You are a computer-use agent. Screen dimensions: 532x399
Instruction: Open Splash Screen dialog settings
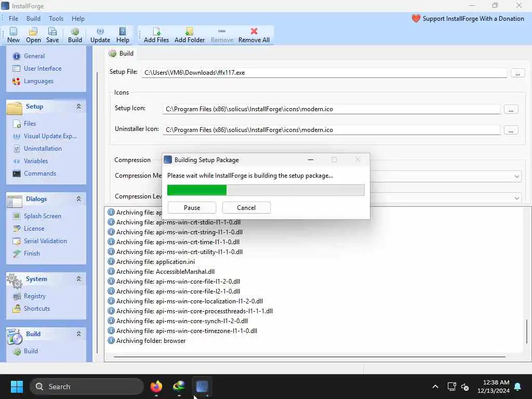[42, 216]
